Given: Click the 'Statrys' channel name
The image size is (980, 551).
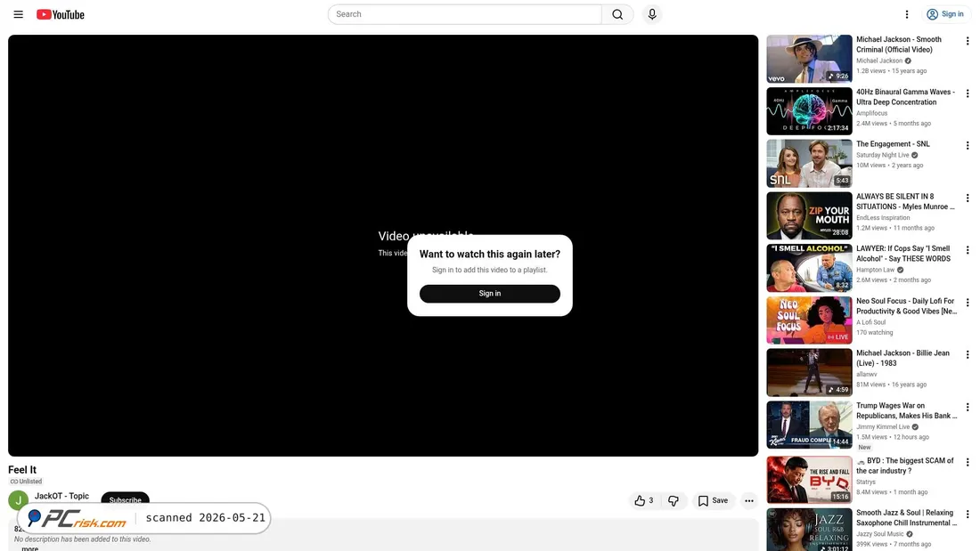Looking at the screenshot, I should (x=866, y=482).
